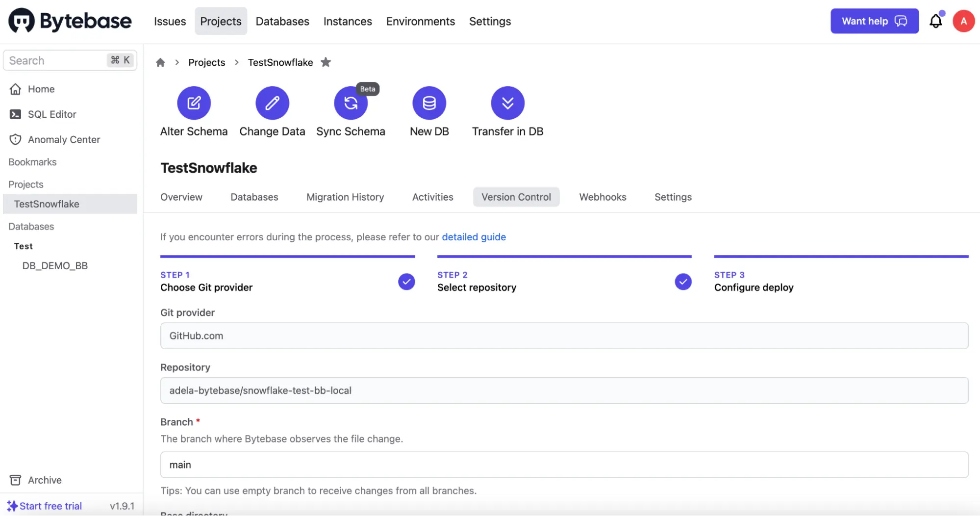Select the Version Control tab
The height and width of the screenshot is (516, 980).
[516, 197]
